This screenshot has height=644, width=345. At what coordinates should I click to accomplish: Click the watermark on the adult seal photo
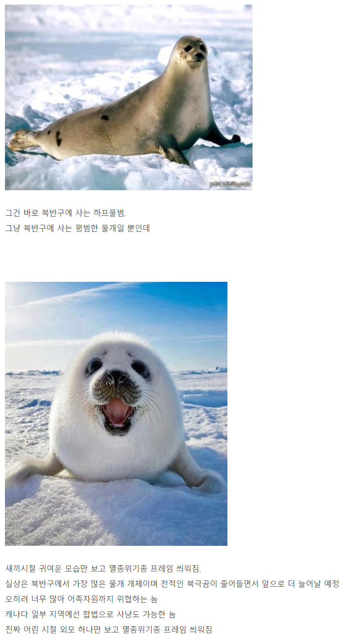coord(230,184)
